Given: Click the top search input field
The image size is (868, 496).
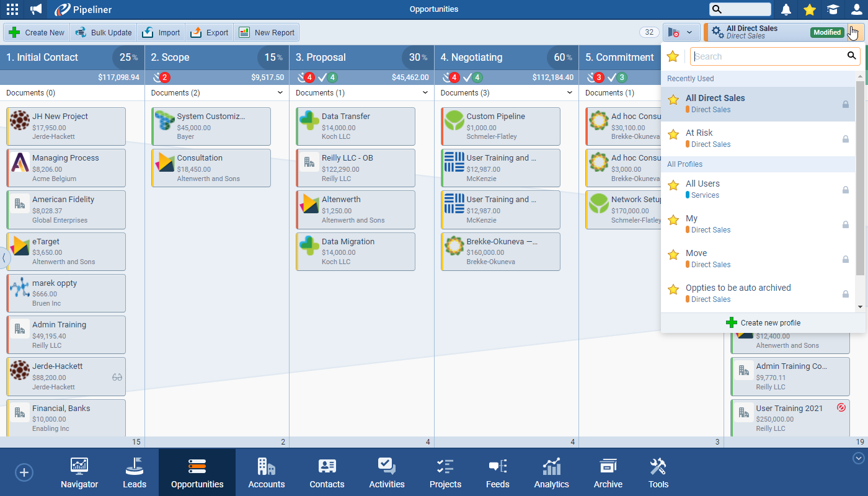Looking at the screenshot, I should [741, 9].
